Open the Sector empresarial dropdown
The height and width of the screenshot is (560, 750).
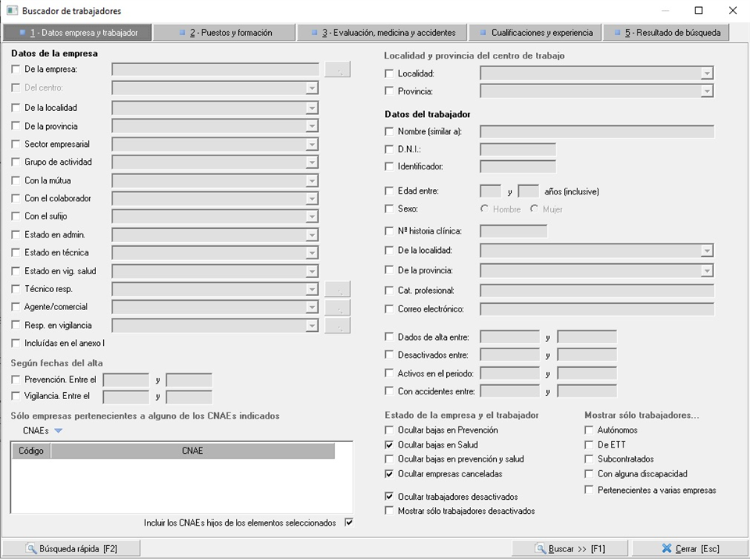[312, 144]
